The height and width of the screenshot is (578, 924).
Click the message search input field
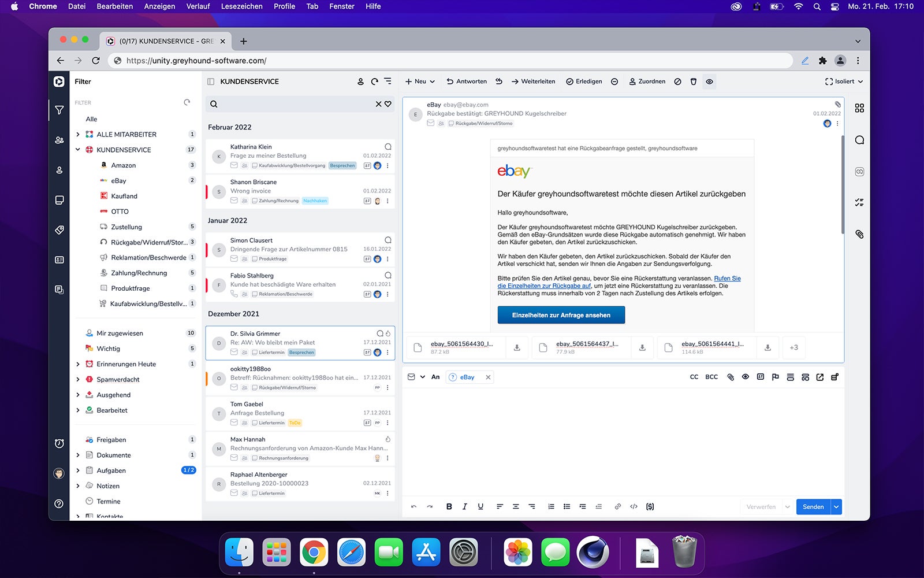point(295,104)
